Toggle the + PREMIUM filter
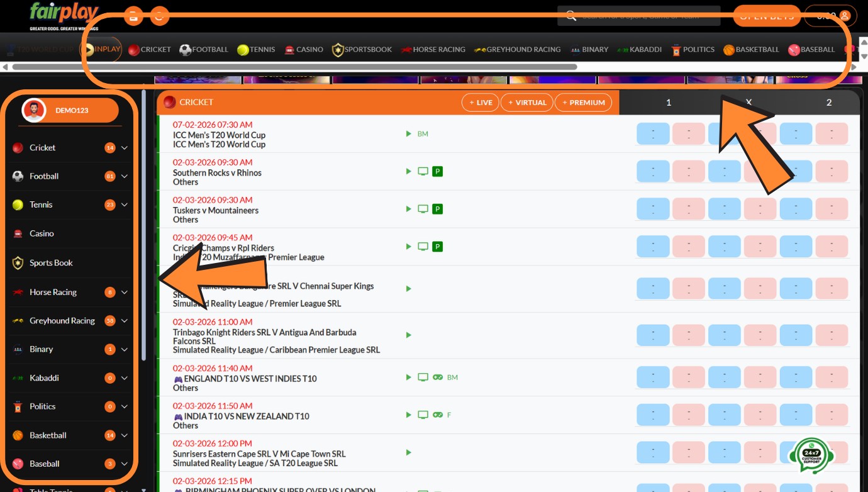868x492 pixels. [x=583, y=102]
